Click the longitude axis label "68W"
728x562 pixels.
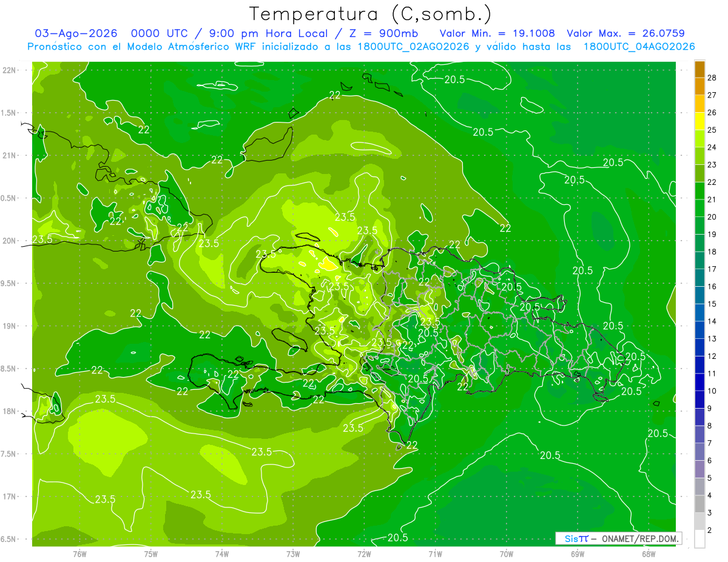pyautogui.click(x=649, y=554)
